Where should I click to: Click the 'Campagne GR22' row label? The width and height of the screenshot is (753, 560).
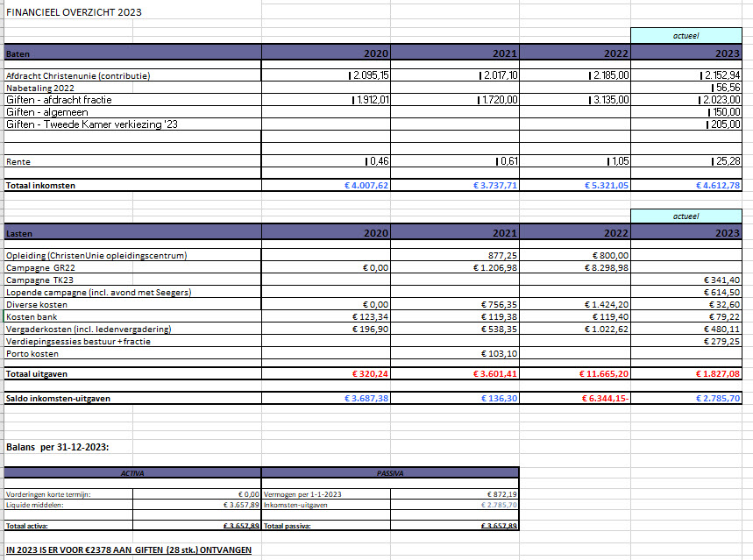pyautogui.click(x=40, y=268)
